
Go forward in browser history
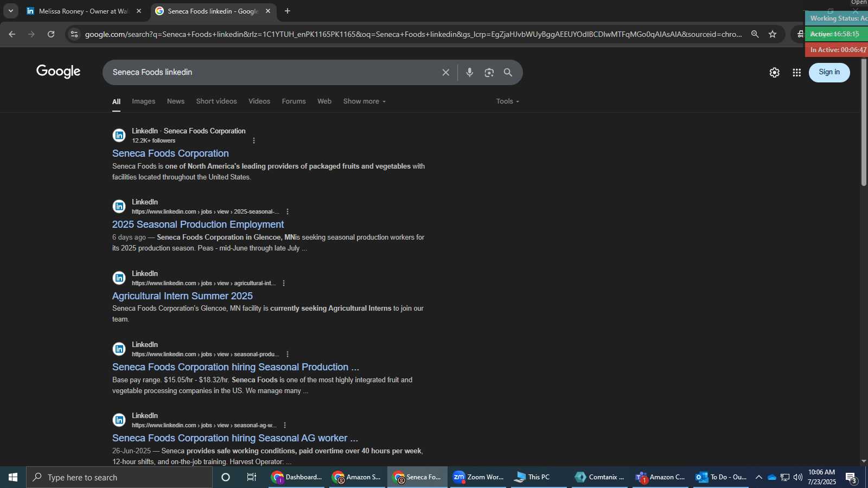click(x=31, y=34)
